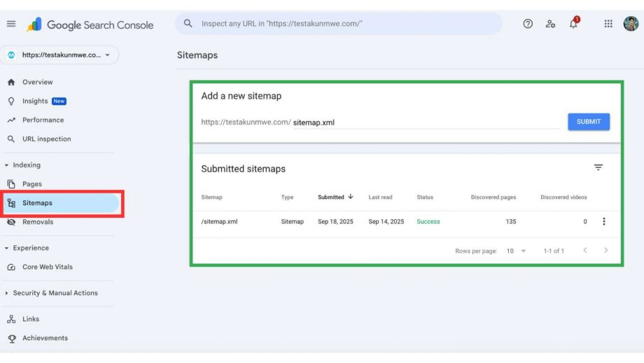Click the Inspect any URL search box
The width and height of the screenshot is (644, 363).
tap(338, 23)
